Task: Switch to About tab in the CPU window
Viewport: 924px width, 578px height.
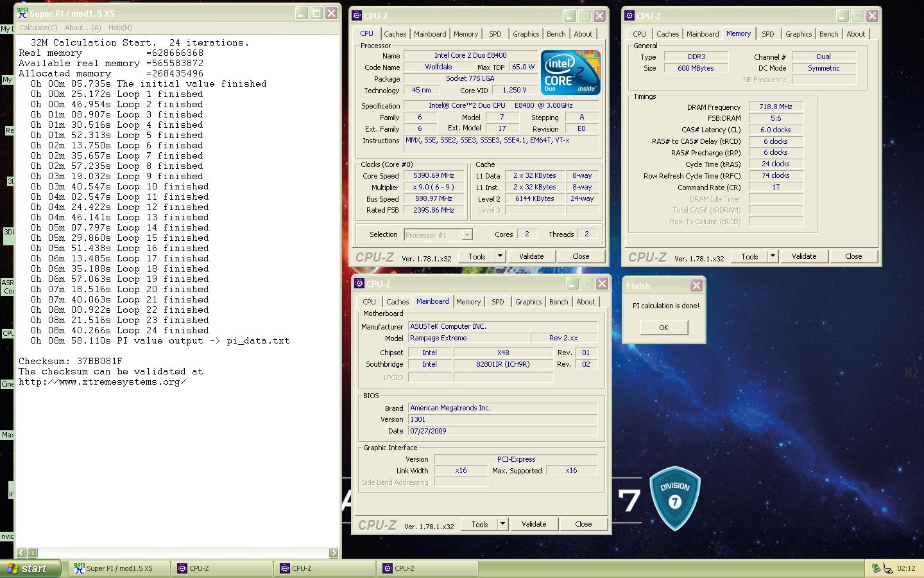Action: point(583,34)
